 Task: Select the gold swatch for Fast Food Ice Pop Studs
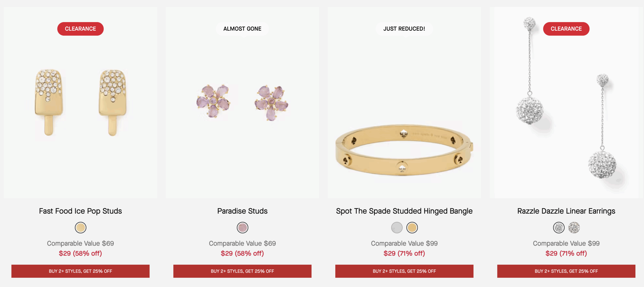pyautogui.click(x=80, y=227)
